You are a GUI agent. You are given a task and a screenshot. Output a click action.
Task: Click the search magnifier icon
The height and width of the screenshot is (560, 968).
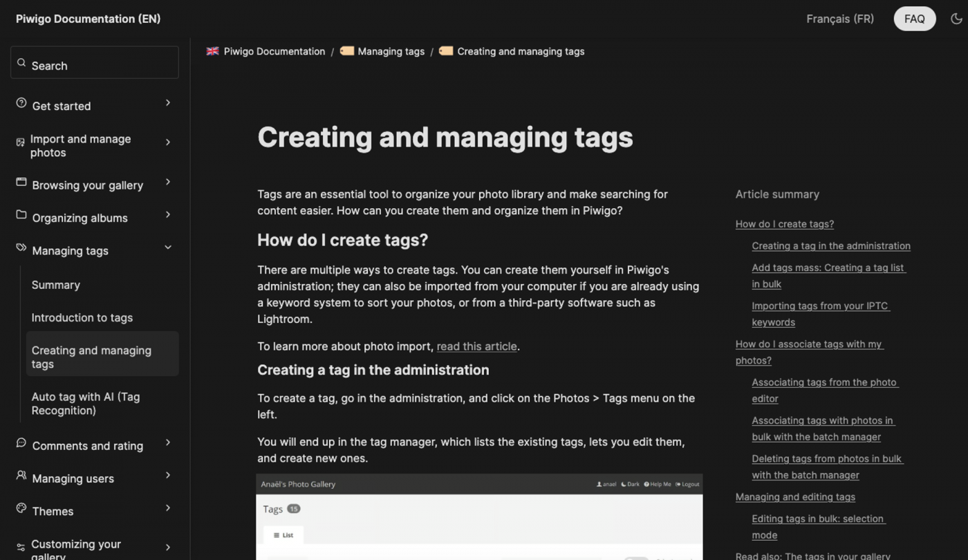(x=22, y=62)
